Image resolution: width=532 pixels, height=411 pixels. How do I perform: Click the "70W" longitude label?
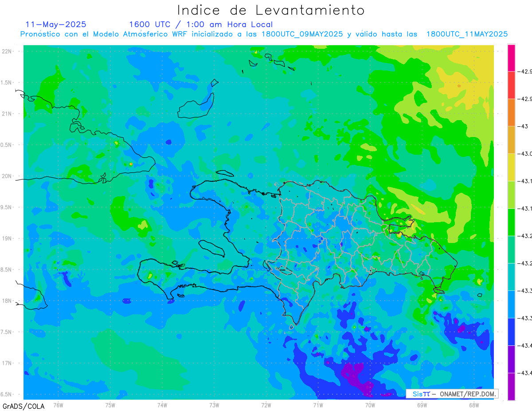[370, 405]
